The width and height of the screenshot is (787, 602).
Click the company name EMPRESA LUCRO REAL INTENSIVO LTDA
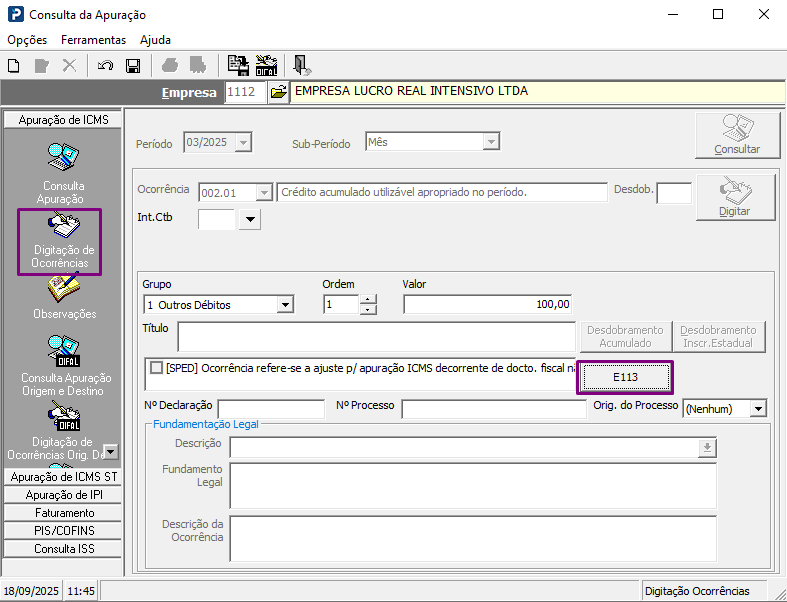412,91
